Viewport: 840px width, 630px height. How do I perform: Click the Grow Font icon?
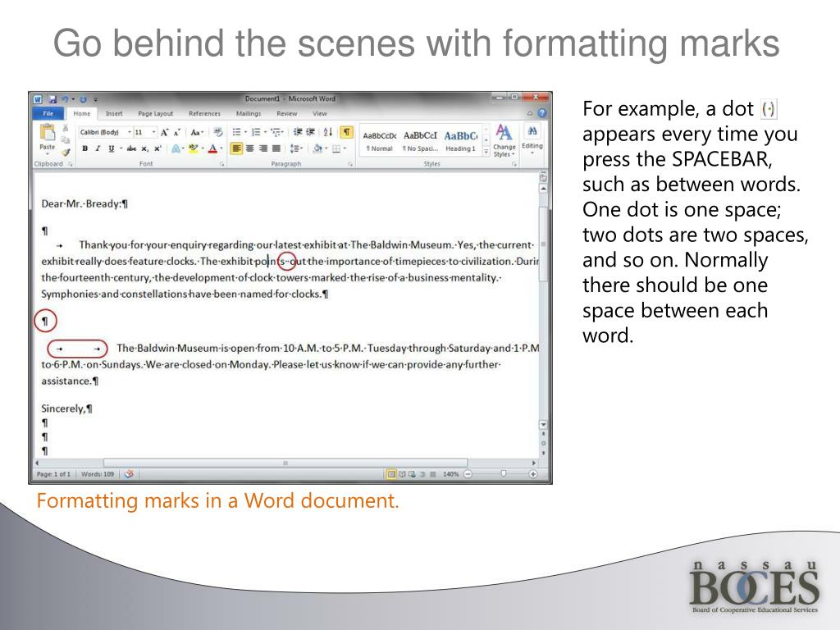click(164, 132)
